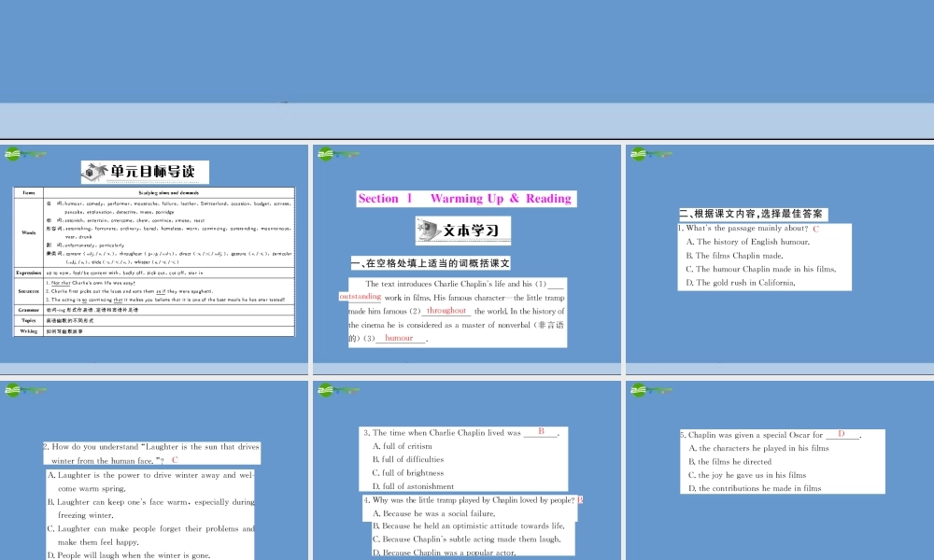Open the slide with the special Oscar question
Screen dimensions: 934x560
click(780, 470)
